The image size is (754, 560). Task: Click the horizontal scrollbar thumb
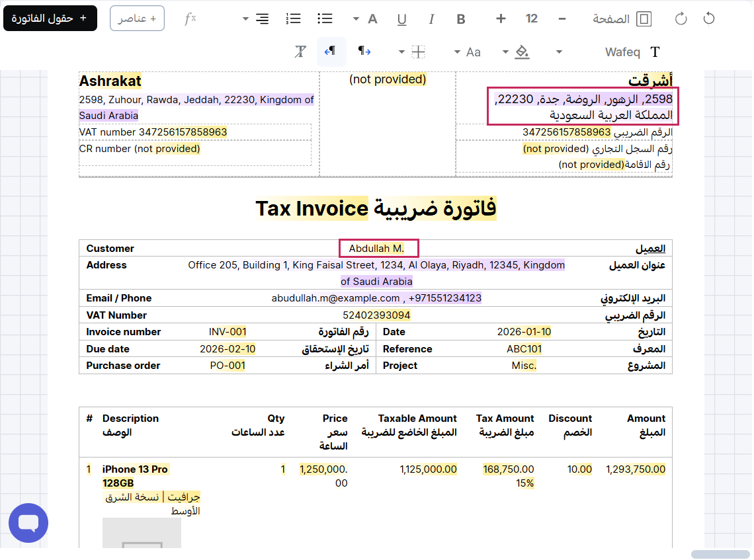point(720,554)
